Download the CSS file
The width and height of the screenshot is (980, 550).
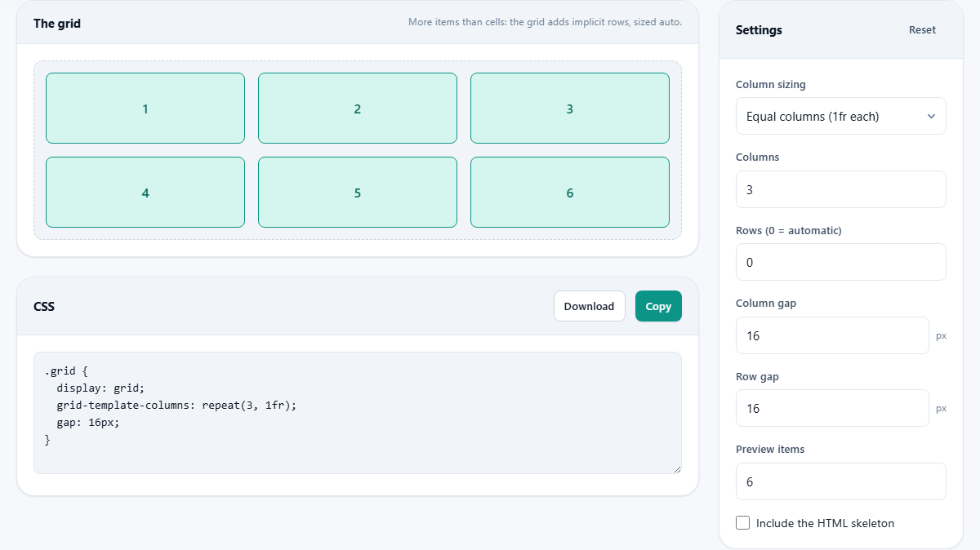coord(589,306)
